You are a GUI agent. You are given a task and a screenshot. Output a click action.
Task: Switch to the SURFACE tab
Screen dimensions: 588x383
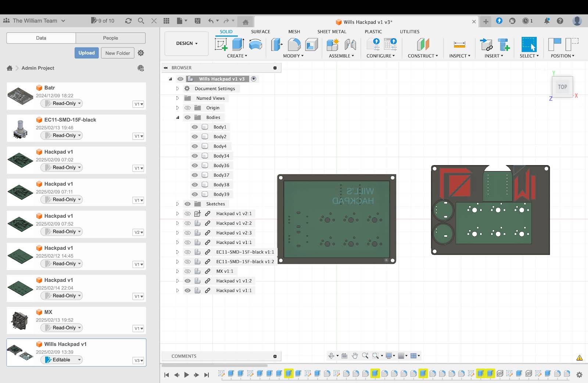coord(261,32)
